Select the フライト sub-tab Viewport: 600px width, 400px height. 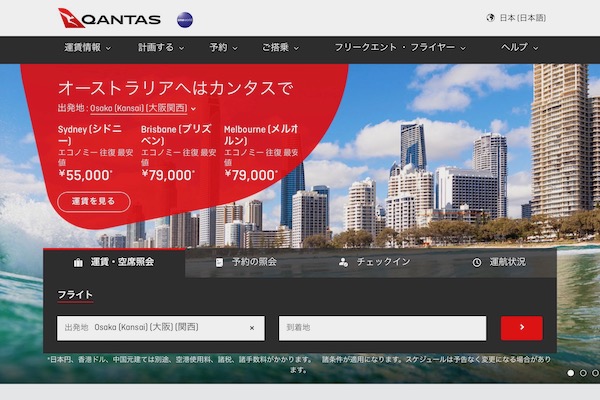coord(75,295)
